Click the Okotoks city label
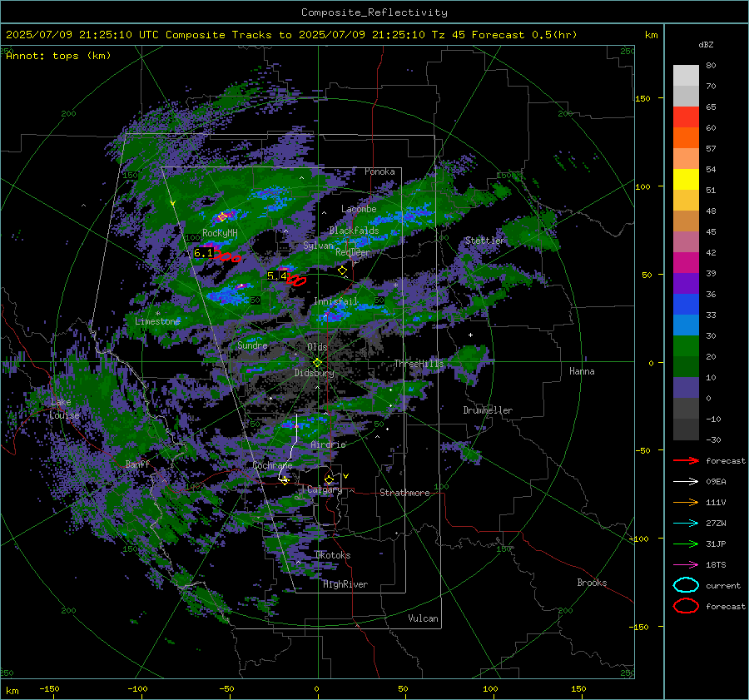 coord(333,555)
